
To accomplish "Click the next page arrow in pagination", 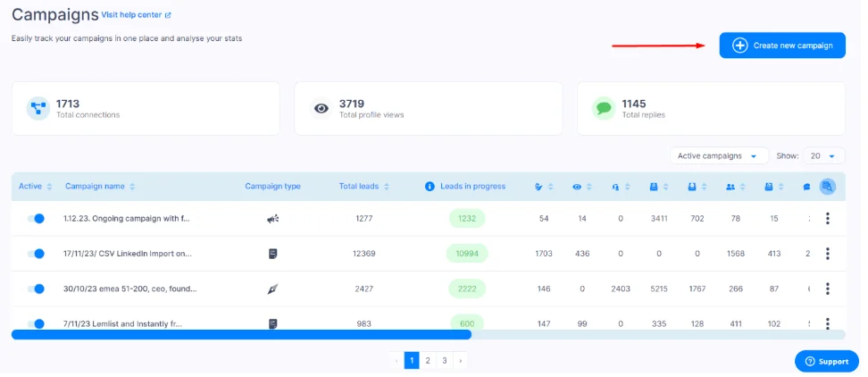I will [461, 361].
